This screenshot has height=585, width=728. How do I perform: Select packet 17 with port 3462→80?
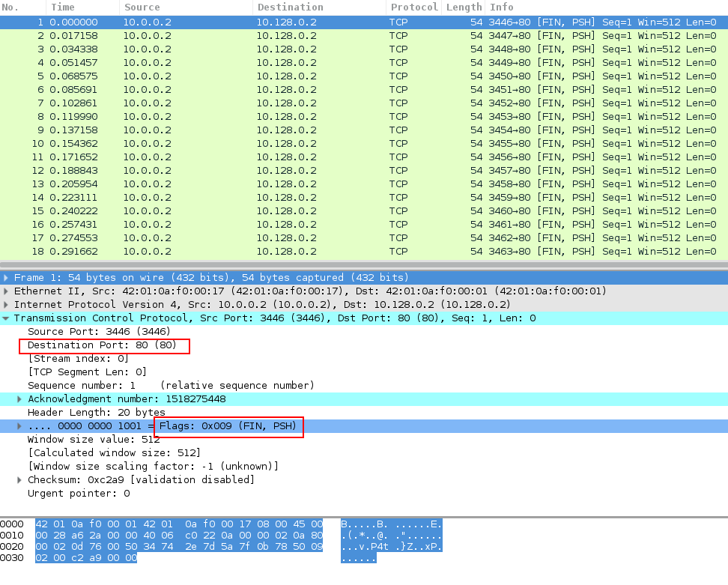[x=364, y=237]
